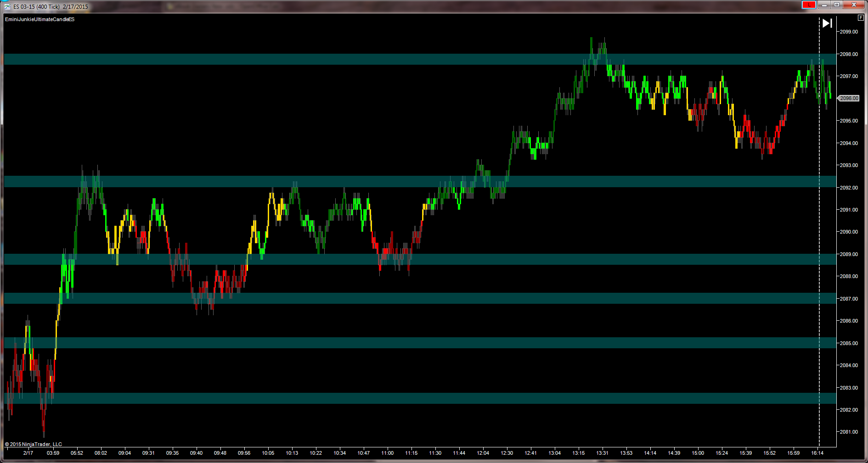
Task: Click the current price marker 2096.00
Action: click(848, 98)
